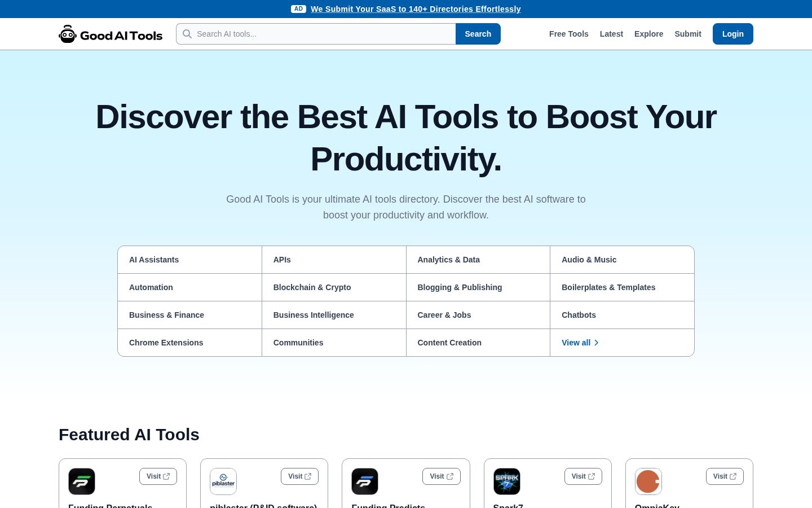Select the Content Creation category
Screen dimensions: 812x508
coord(478,343)
